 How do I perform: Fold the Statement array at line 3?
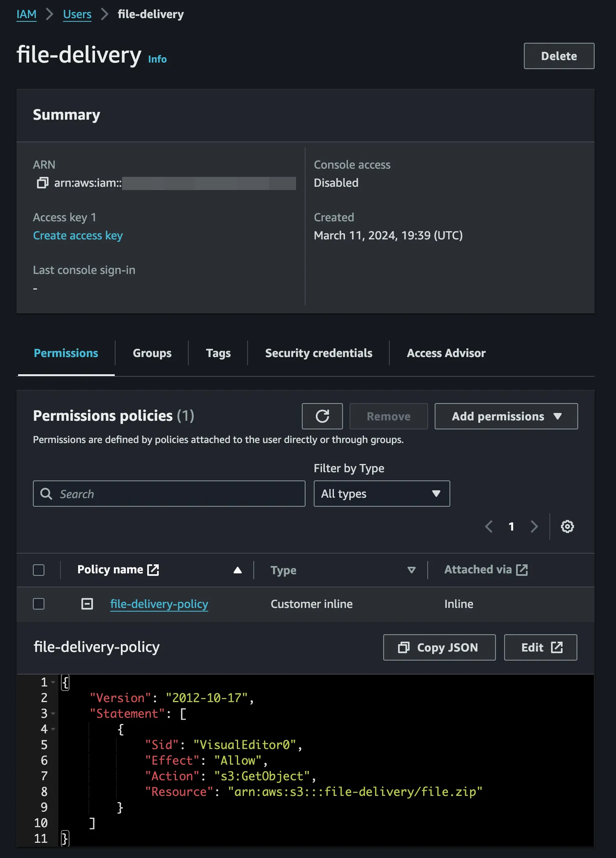53,714
